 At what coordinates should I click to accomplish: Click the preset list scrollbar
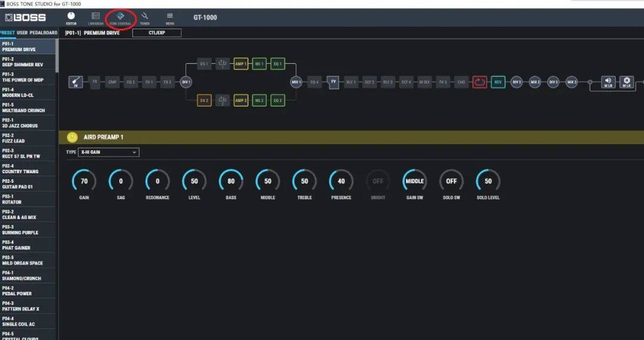(x=57, y=55)
